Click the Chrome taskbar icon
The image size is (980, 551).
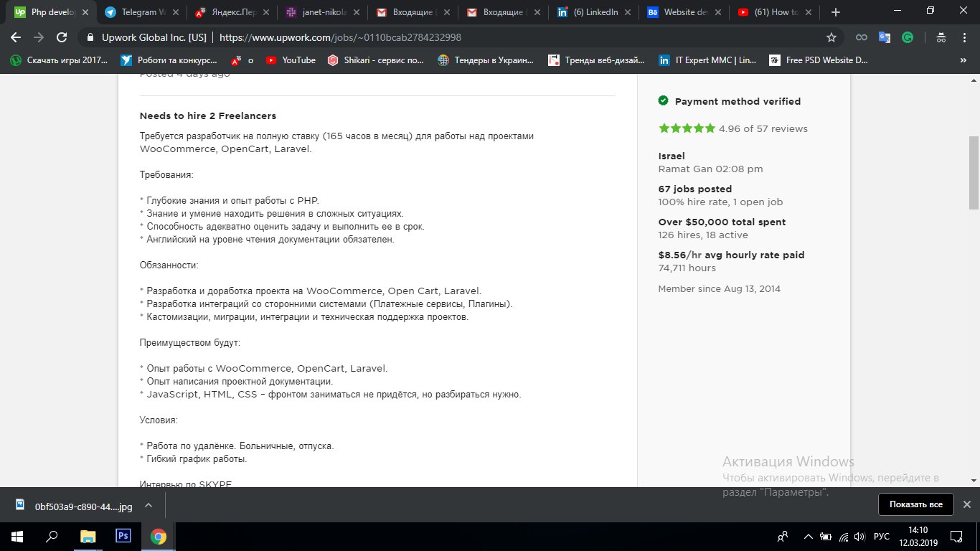159,537
